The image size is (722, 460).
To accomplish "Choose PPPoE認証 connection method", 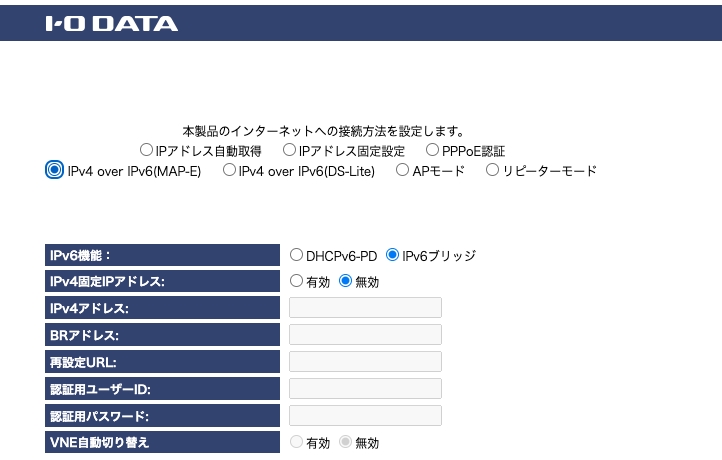I will (433, 150).
